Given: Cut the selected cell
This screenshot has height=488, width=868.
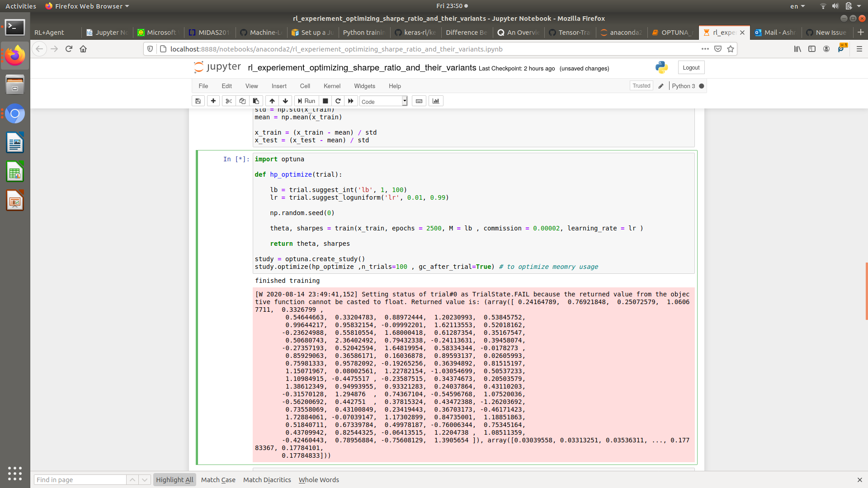Looking at the screenshot, I should [x=228, y=101].
